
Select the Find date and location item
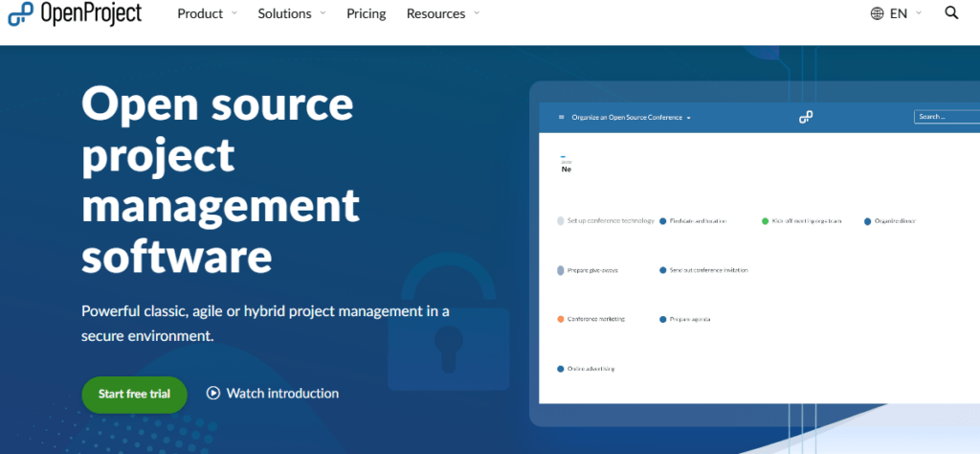(693, 221)
